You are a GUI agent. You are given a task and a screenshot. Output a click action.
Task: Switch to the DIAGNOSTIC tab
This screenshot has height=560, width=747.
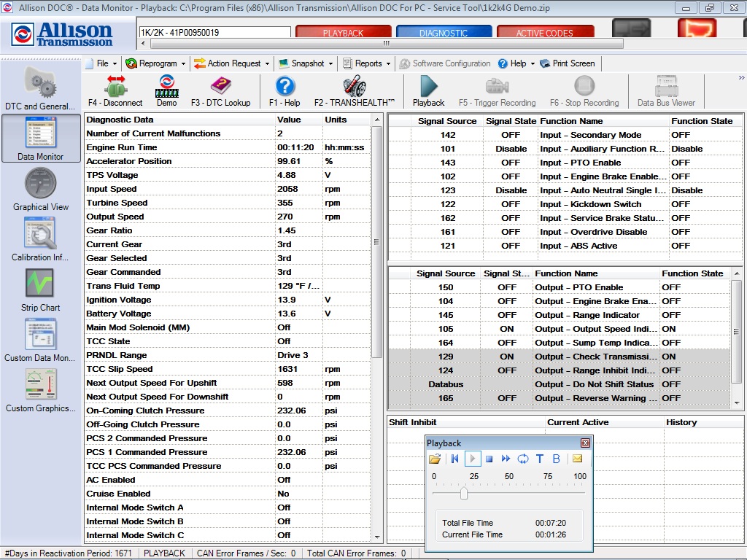coord(446,31)
